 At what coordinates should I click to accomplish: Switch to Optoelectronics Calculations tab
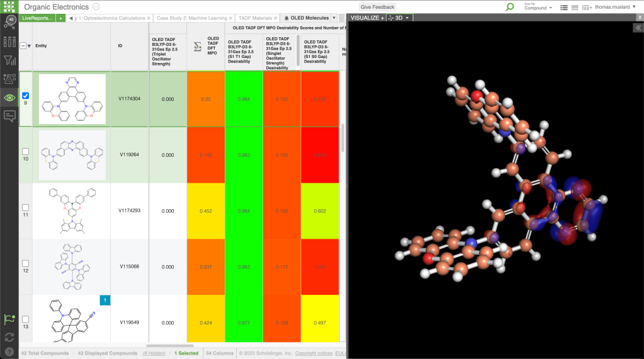click(111, 18)
